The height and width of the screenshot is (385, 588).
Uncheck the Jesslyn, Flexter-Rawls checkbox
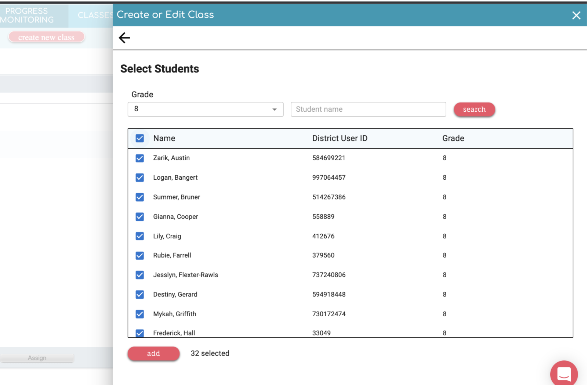click(140, 275)
